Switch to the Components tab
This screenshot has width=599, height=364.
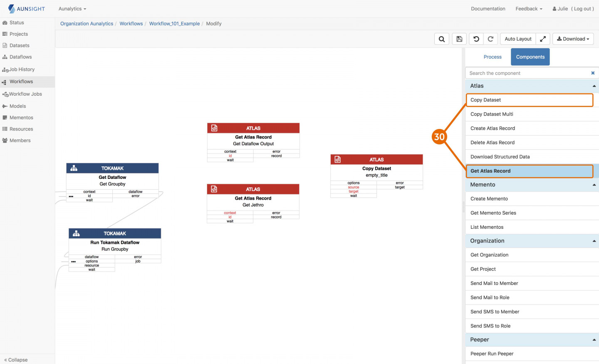tap(530, 57)
